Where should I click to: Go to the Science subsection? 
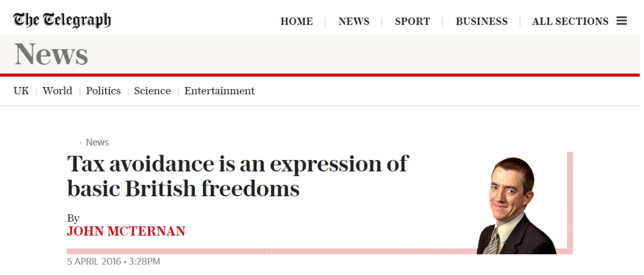(x=152, y=91)
